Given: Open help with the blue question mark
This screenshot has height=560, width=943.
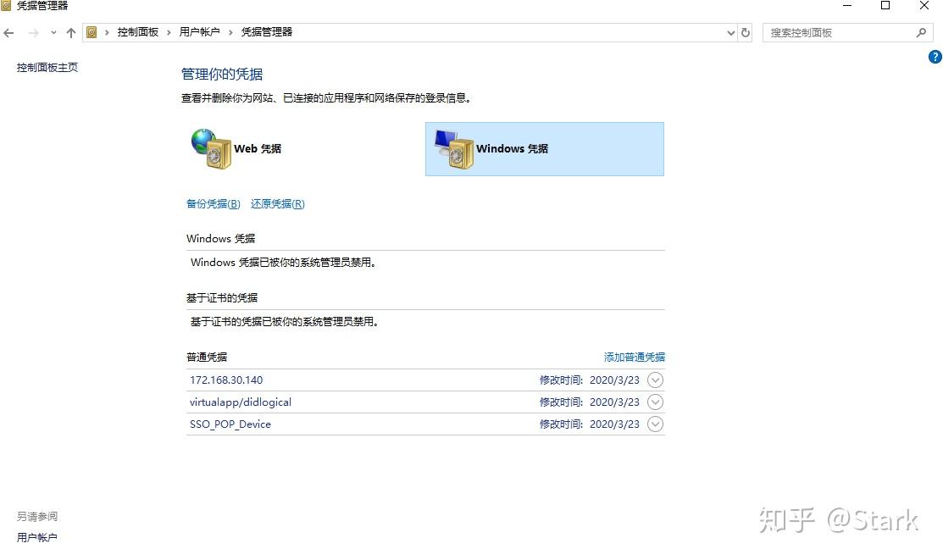Looking at the screenshot, I should pyautogui.click(x=935, y=57).
